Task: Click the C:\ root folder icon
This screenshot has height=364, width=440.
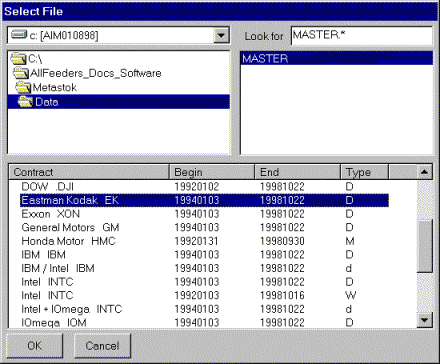Action: pos(18,59)
